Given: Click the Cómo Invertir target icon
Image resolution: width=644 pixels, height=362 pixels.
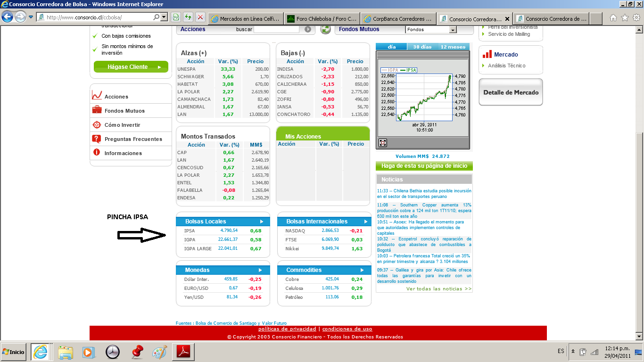Looking at the screenshot, I should click(97, 124).
